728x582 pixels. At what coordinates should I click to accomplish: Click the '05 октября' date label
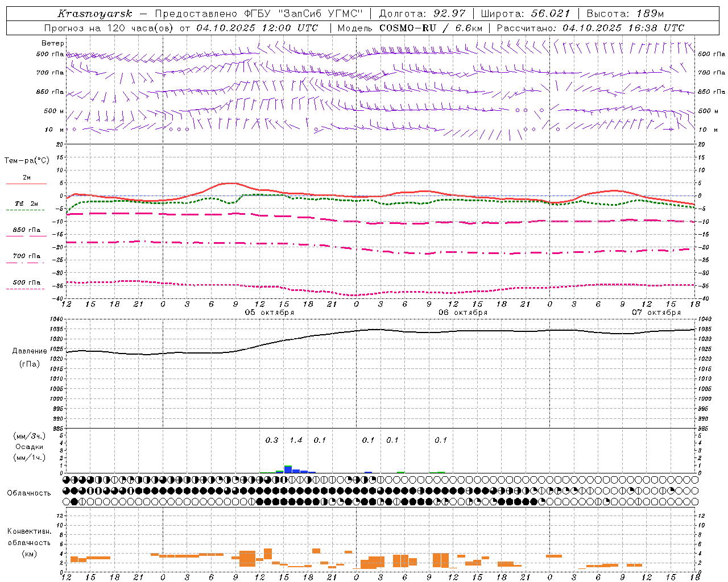click(x=270, y=313)
